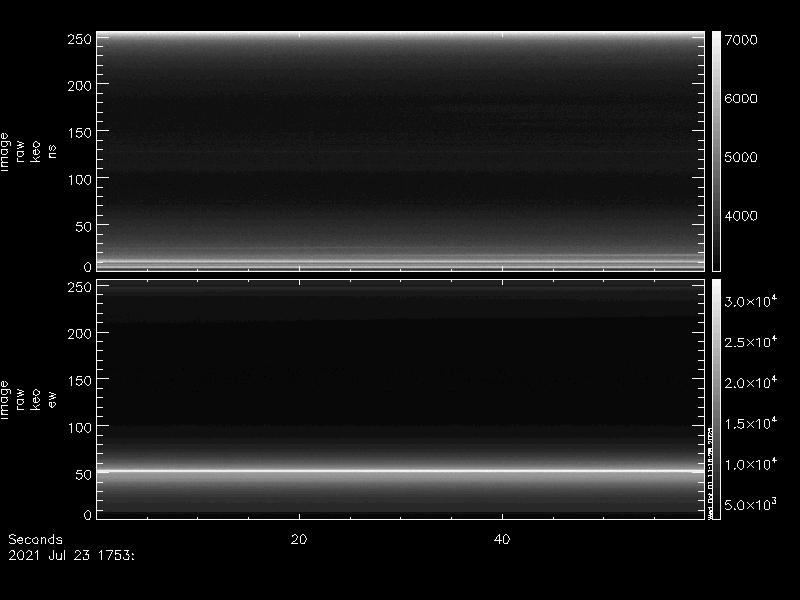
Task: Click the bright horizontal line in the ew keogram
Action: click(400, 470)
